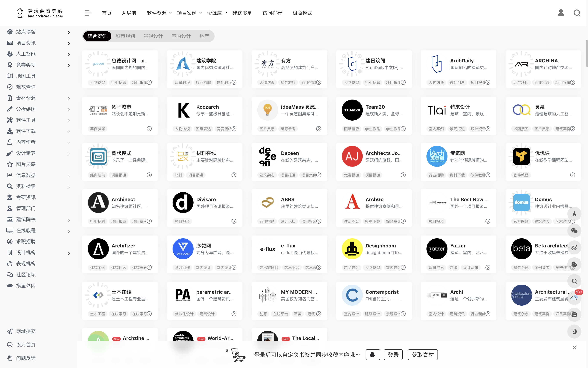Click the 规范查询 checkmark icon

tap(10, 87)
